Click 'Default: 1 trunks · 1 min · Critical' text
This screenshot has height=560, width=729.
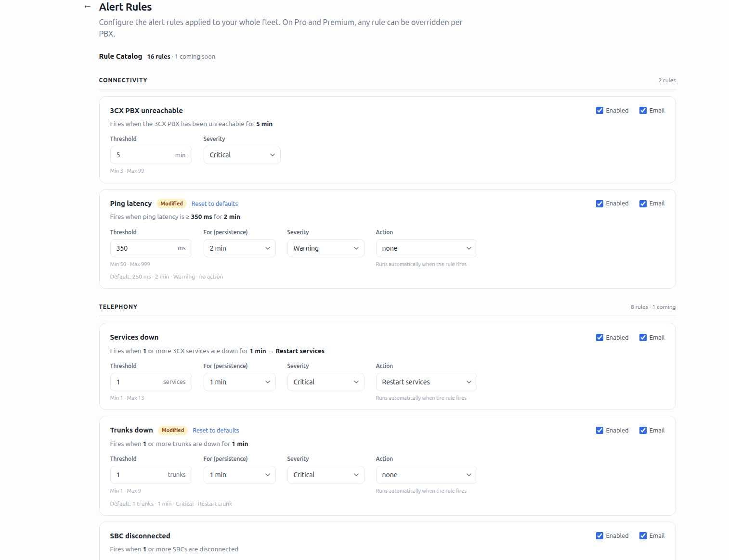point(171,504)
